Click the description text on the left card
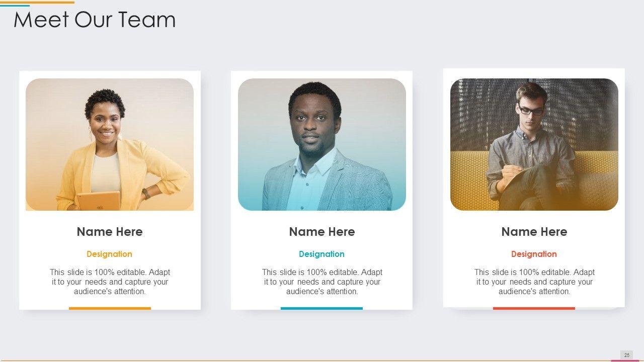 tap(110, 282)
